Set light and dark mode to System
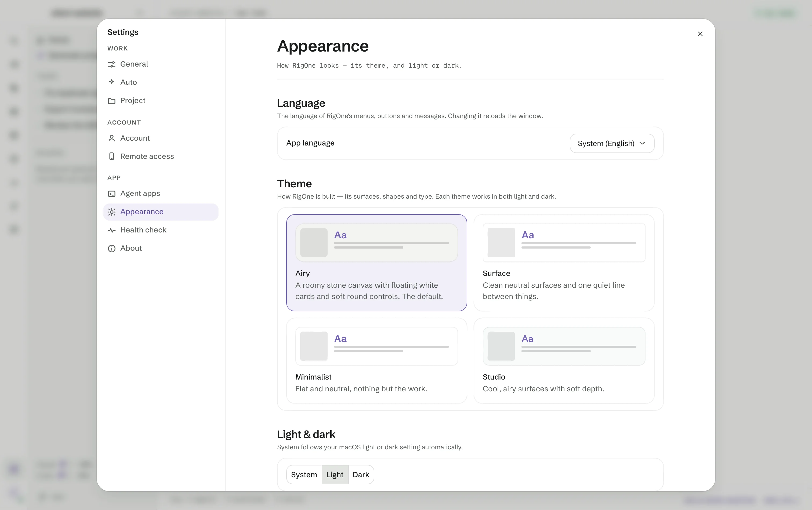 tap(304, 475)
